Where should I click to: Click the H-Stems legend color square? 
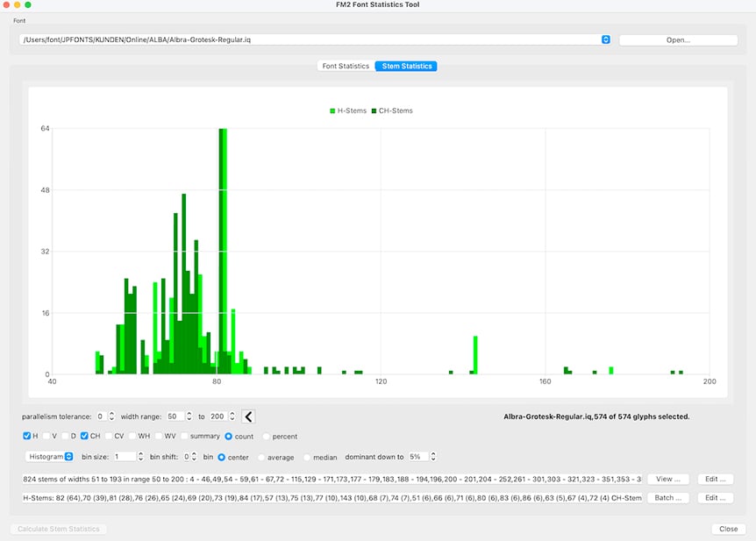coord(332,110)
